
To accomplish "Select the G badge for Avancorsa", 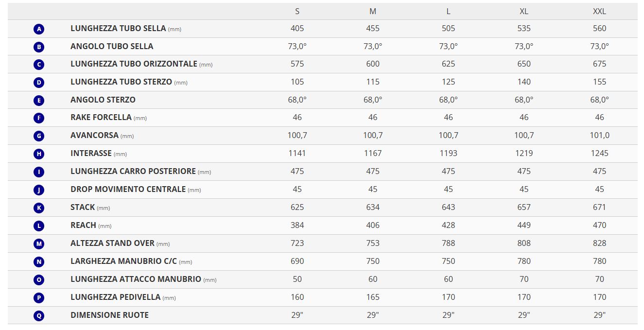I will 39,136.
